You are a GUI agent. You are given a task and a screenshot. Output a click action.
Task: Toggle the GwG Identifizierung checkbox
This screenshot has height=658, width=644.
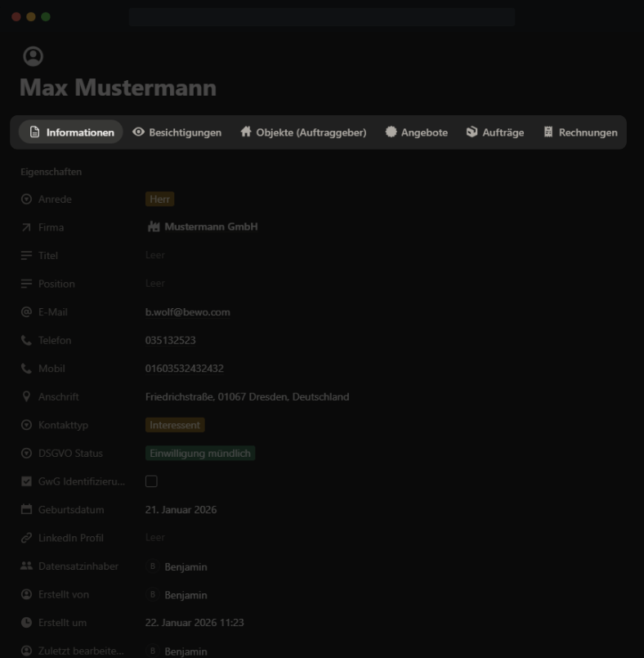coord(151,481)
